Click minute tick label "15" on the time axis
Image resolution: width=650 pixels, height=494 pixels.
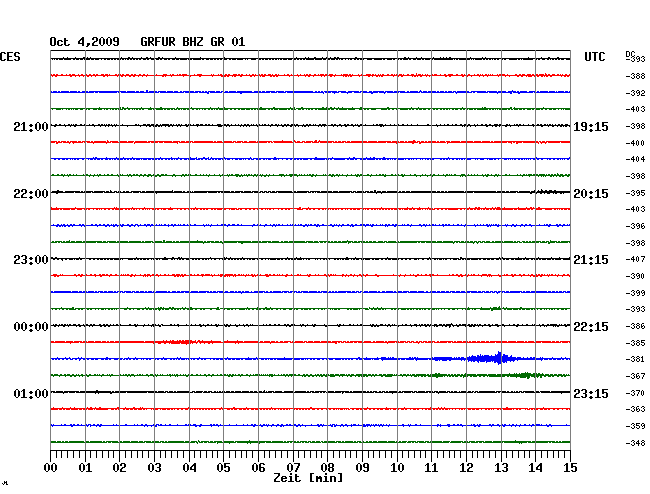coord(570,468)
